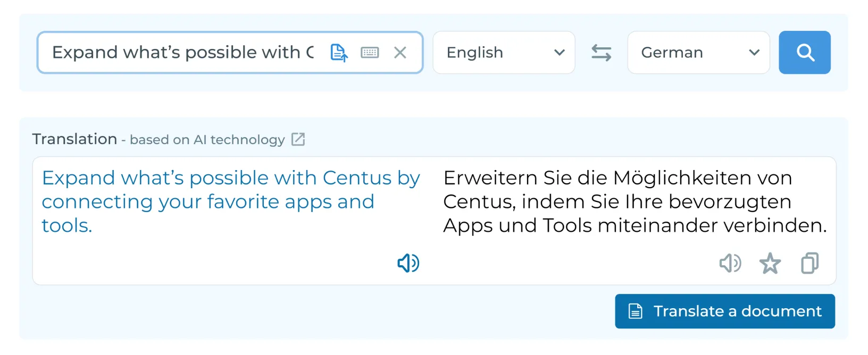Click the chevron arrow next to English
Screen dimensions: 868x355
tap(559, 53)
